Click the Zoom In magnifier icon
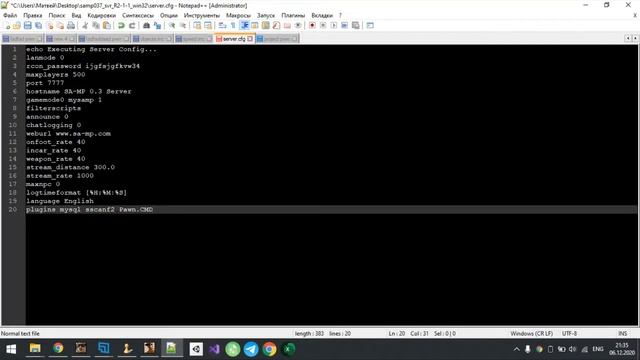 172,25
